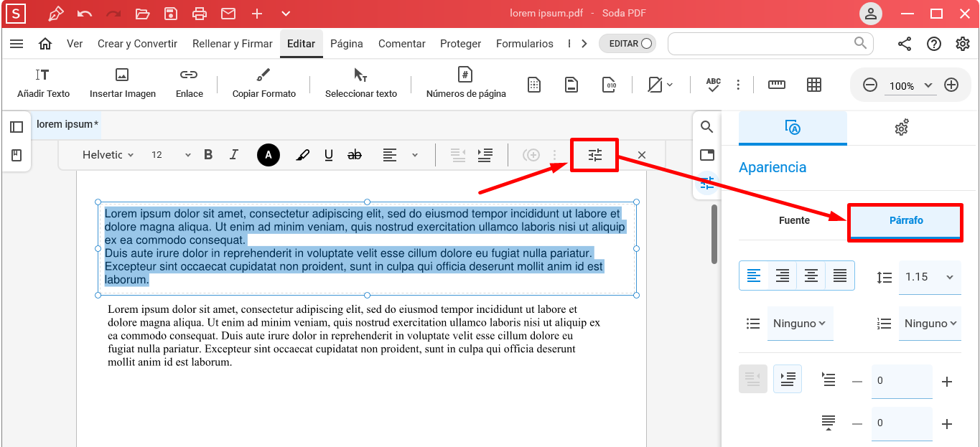Click the print icon in title bar

(x=200, y=14)
